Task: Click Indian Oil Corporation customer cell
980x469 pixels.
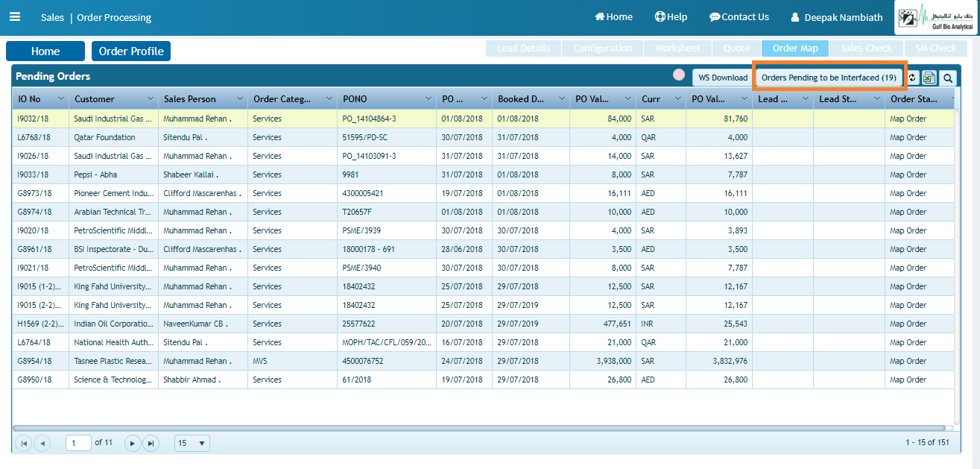Action: [x=113, y=324]
